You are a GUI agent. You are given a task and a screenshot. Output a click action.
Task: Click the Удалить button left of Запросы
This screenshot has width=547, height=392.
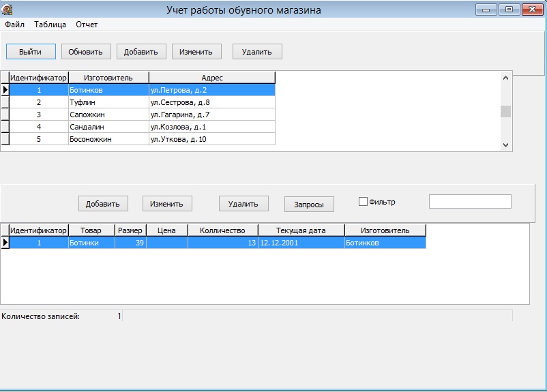point(243,204)
